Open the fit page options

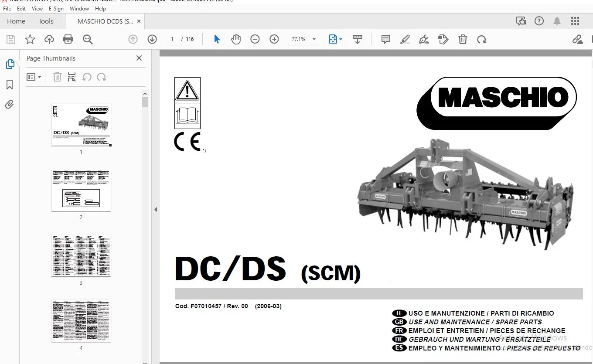(x=335, y=39)
